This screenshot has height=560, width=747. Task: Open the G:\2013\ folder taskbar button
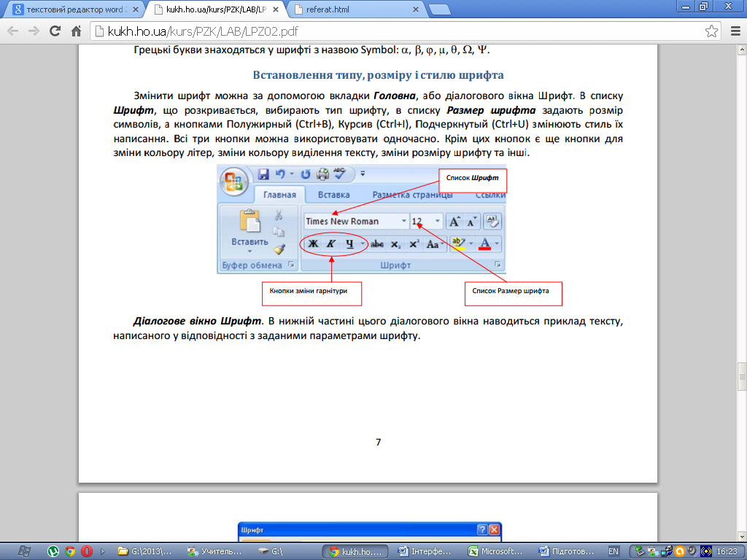pyautogui.click(x=145, y=551)
